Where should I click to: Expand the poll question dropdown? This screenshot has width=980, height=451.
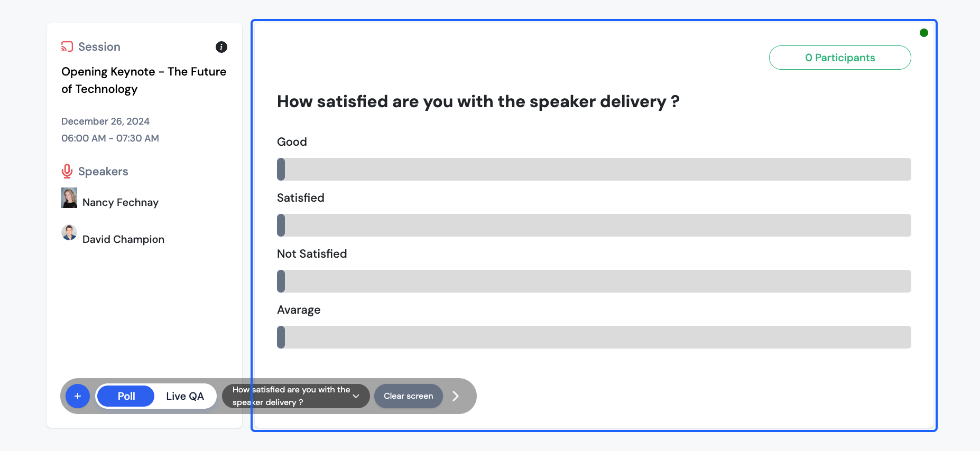[x=296, y=396]
